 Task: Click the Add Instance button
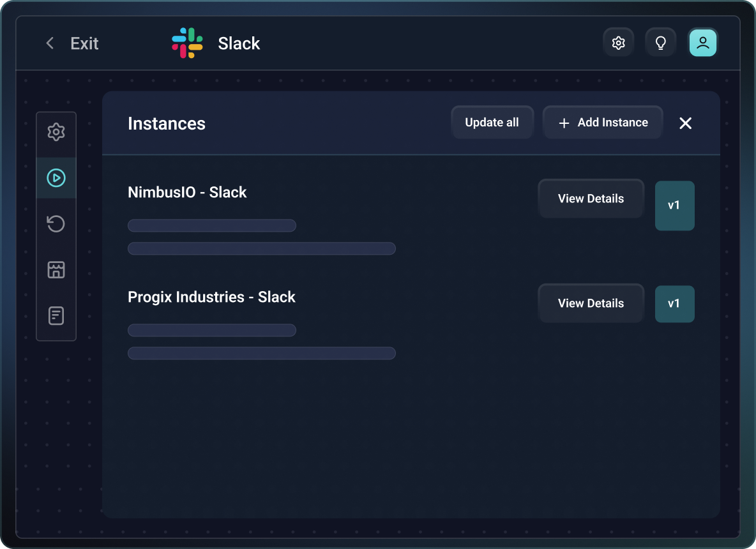[x=603, y=123]
